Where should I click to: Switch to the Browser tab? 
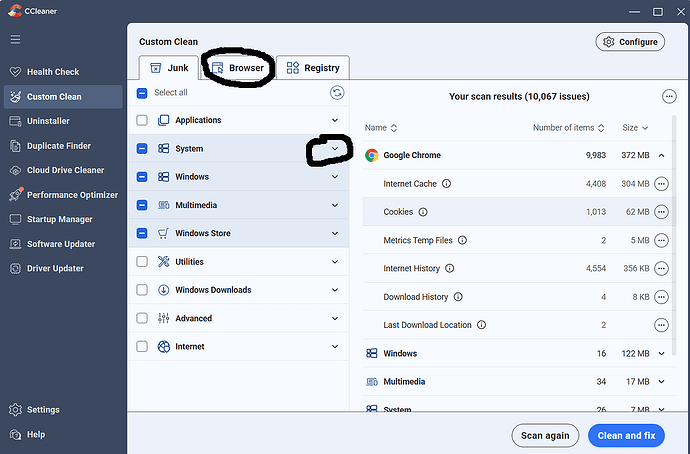pos(238,68)
